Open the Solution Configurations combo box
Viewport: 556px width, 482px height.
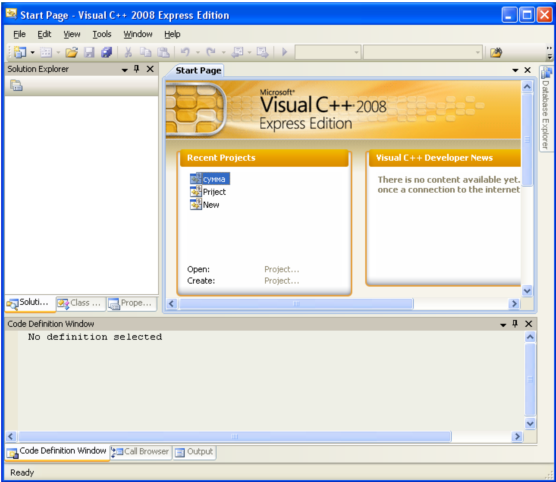[328, 52]
